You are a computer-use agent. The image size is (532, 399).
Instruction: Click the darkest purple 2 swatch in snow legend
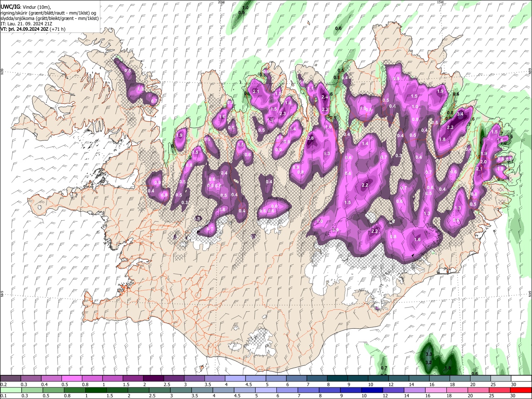coord(154,378)
